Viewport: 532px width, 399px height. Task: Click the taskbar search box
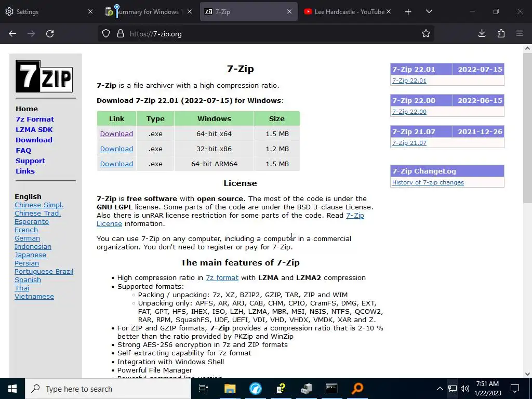[x=108, y=389]
